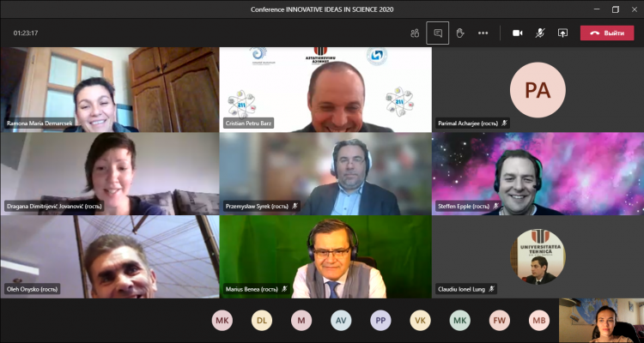Select the AV participant avatar
Screen dimensions: 644x343
pyautogui.click(x=341, y=321)
